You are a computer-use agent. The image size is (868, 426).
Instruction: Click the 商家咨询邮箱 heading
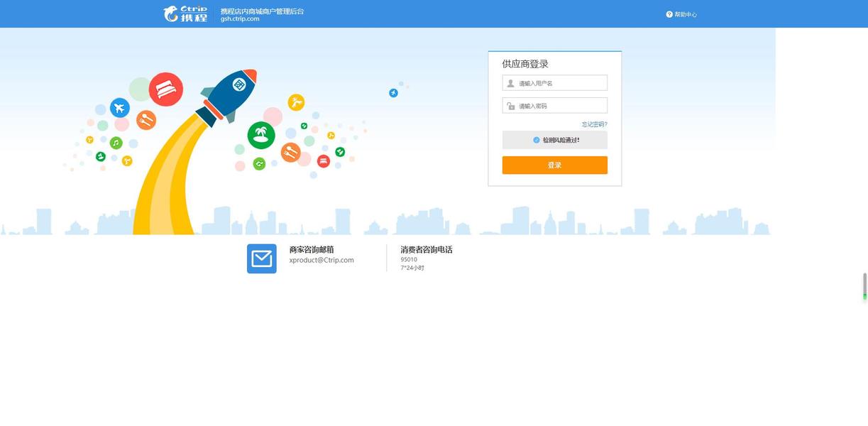(312, 249)
